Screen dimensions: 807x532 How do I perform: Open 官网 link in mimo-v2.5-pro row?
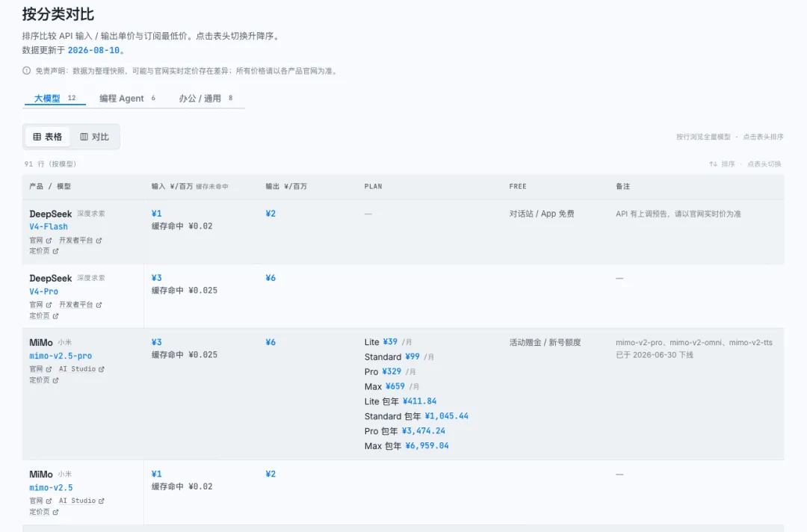tap(40, 369)
